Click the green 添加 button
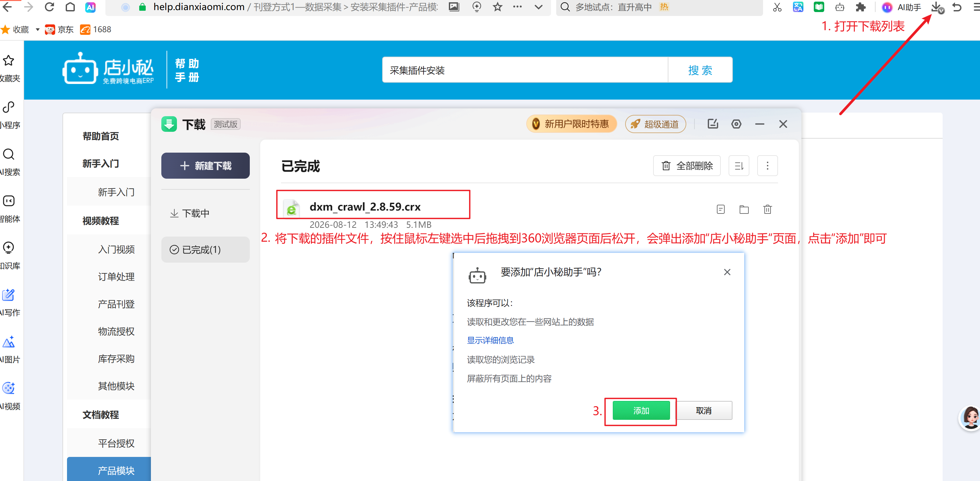 641,410
